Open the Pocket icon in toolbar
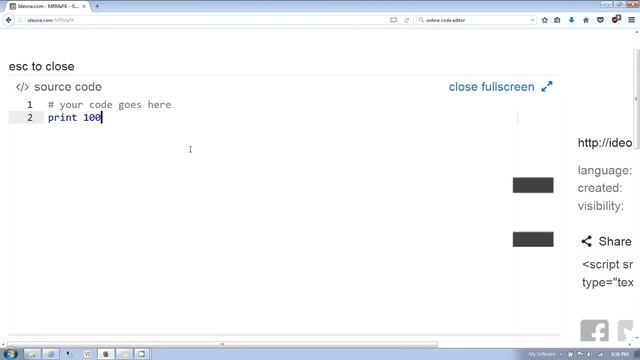The height and width of the screenshot is (360, 640). pos(600,20)
